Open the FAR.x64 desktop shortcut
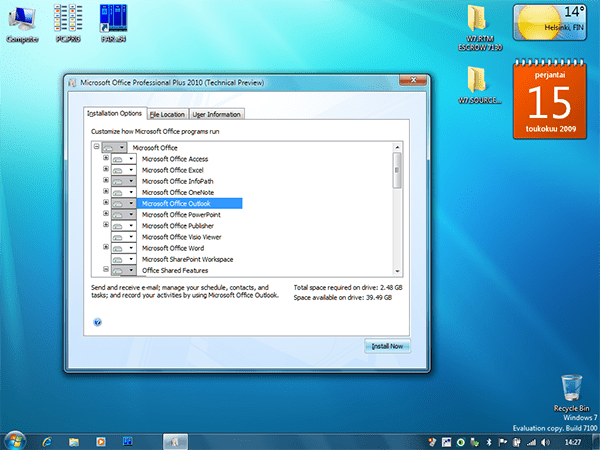The width and height of the screenshot is (600, 450). tap(113, 24)
